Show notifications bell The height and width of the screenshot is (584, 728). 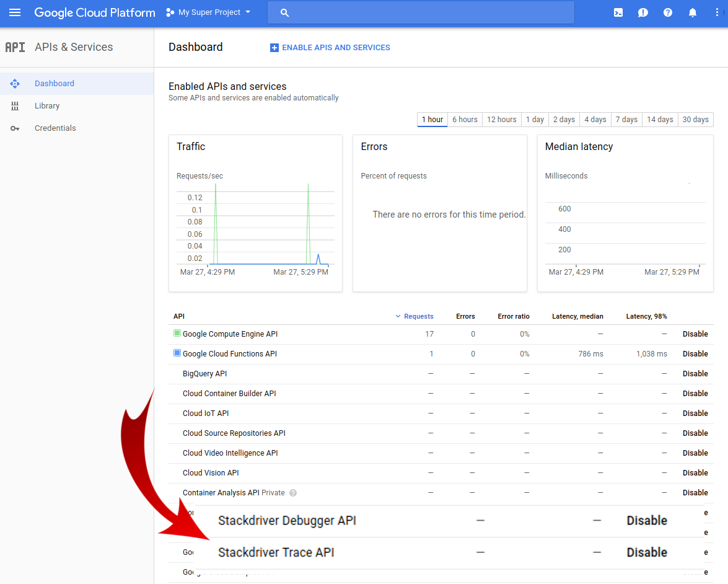pyautogui.click(x=693, y=12)
